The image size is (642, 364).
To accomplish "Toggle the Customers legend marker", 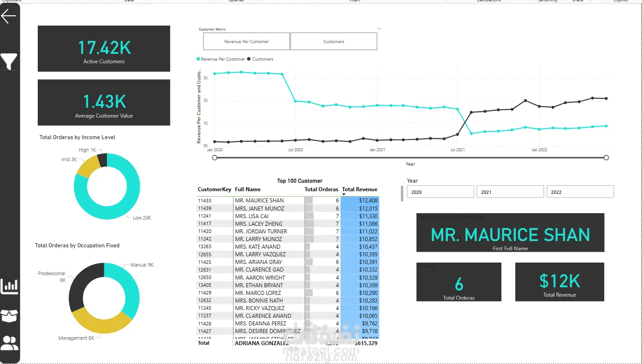I will click(249, 59).
